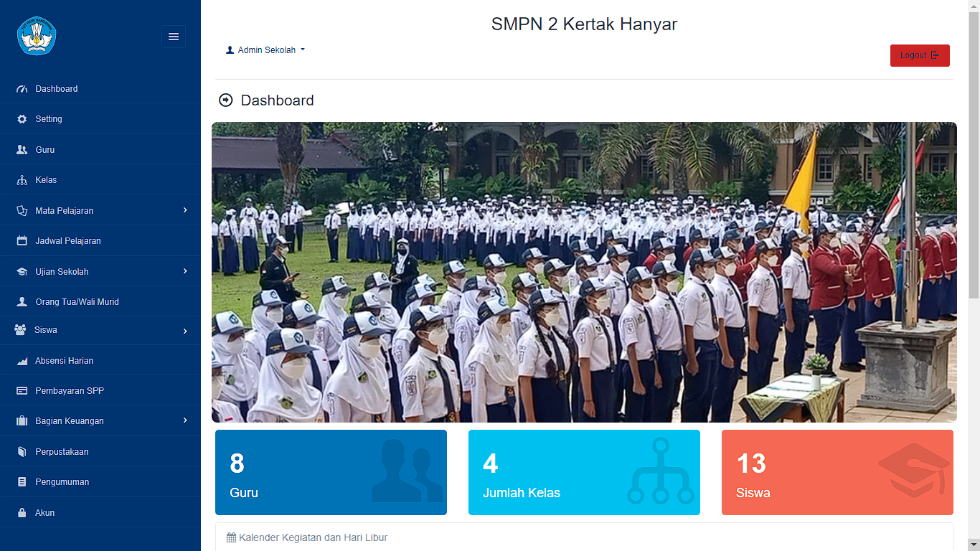
Task: Open Akun using the lock icon
Action: [x=22, y=512]
